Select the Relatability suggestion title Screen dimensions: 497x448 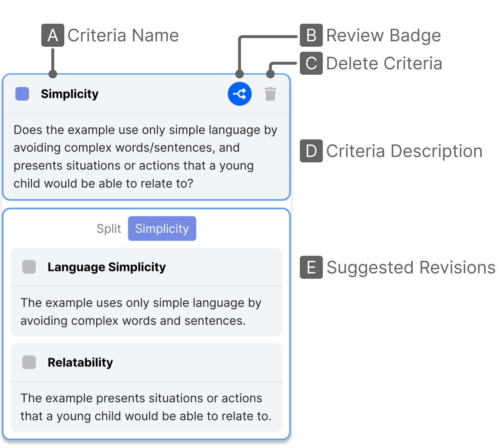(80, 362)
